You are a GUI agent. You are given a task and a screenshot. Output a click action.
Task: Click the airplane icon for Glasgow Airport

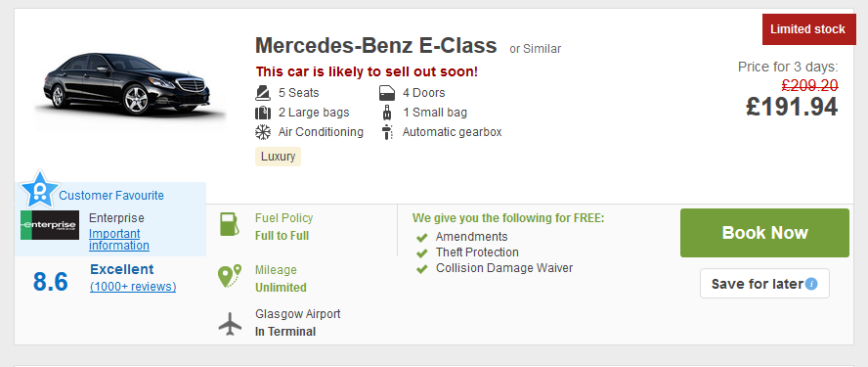click(x=230, y=324)
